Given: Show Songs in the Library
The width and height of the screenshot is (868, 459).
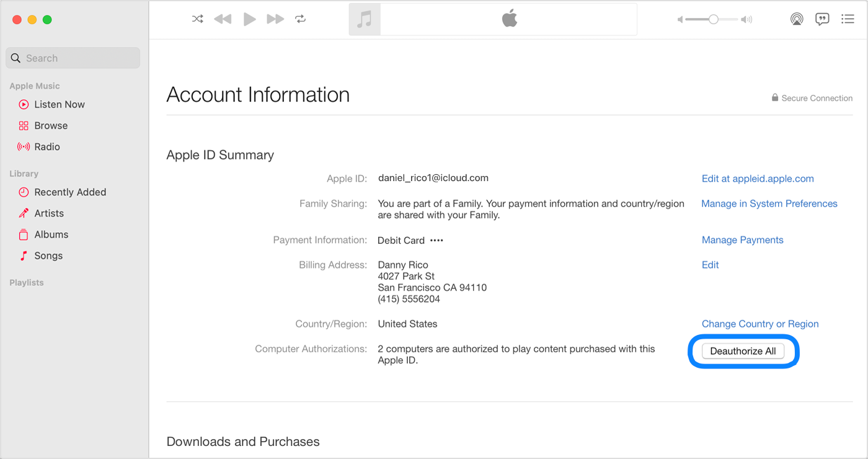Looking at the screenshot, I should point(48,256).
